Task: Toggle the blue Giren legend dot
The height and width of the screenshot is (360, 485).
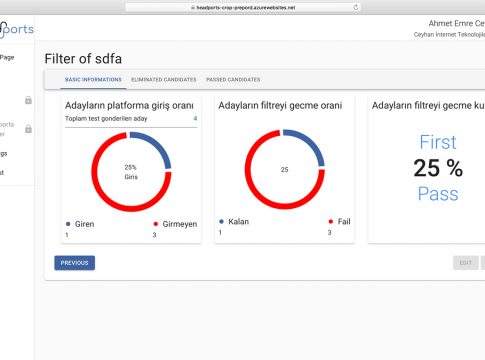Action: 68,224
